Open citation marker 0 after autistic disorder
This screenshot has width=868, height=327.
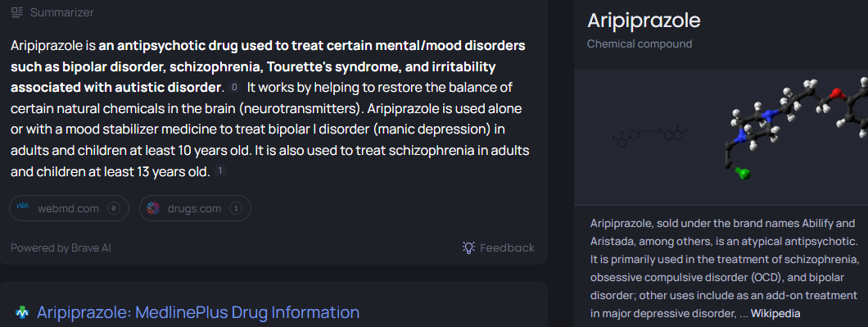(x=235, y=88)
